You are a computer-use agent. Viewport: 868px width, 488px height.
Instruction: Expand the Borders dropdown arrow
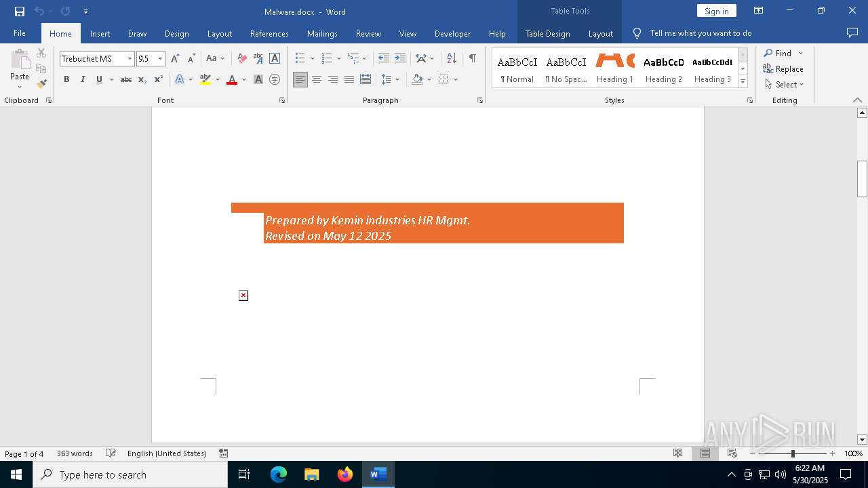[456, 79]
